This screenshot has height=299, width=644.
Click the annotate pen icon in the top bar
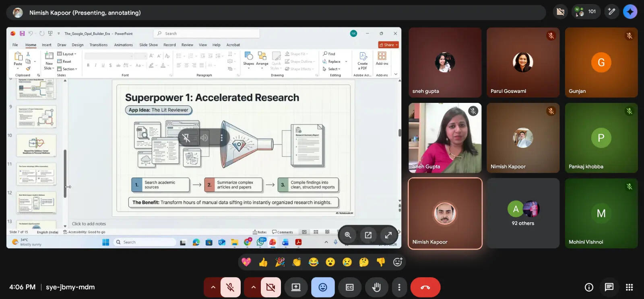point(611,12)
